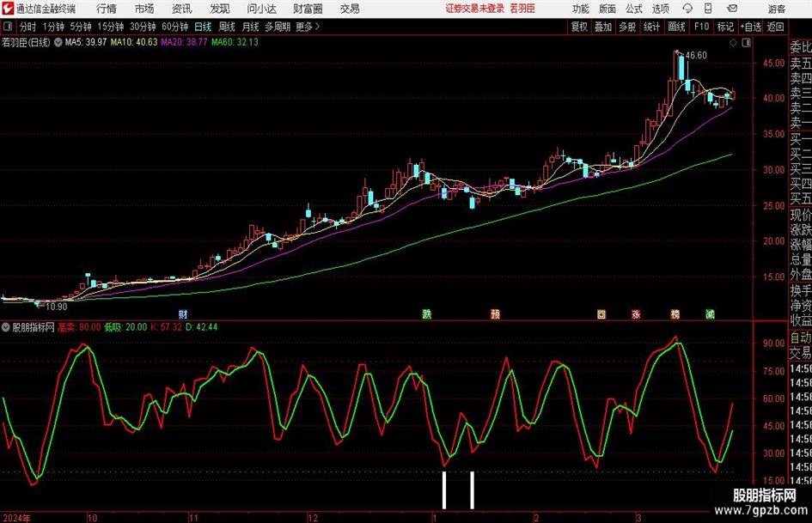Click the MA10: 40.63 value label
The image size is (812, 523).
[134, 42]
